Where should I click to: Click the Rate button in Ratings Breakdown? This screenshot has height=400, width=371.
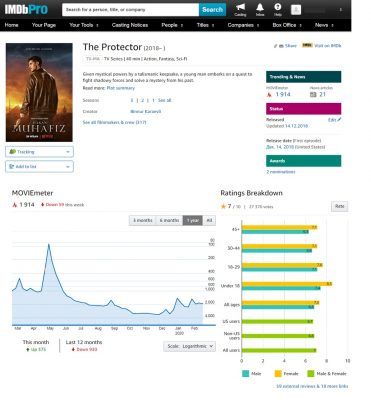tap(339, 206)
